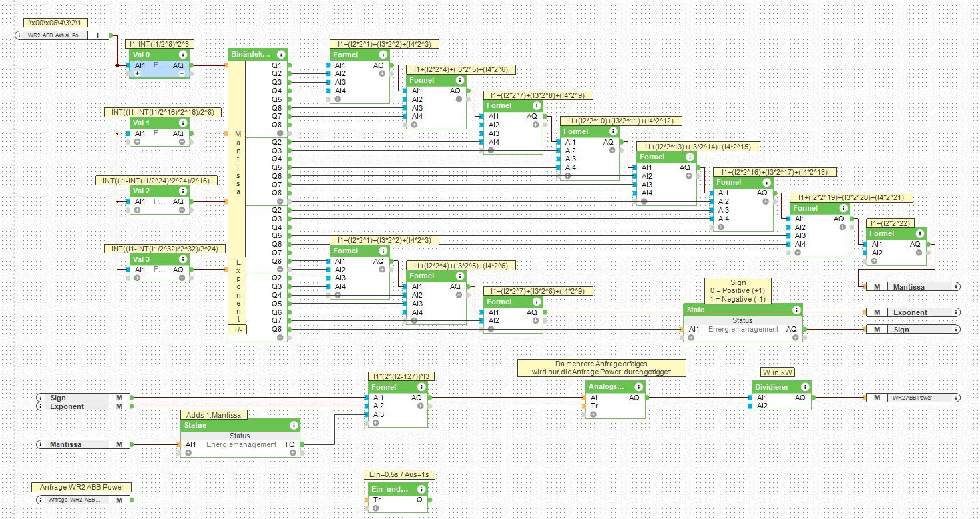The height and width of the screenshot is (519, 980).
Task: Expand plus icon on Status block
Action: click(x=188, y=453)
